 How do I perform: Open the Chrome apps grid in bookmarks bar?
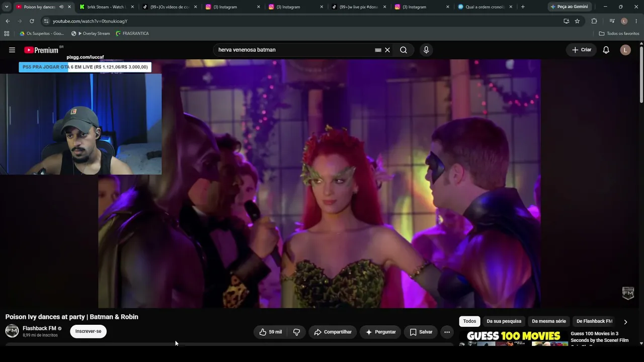pos(7,34)
